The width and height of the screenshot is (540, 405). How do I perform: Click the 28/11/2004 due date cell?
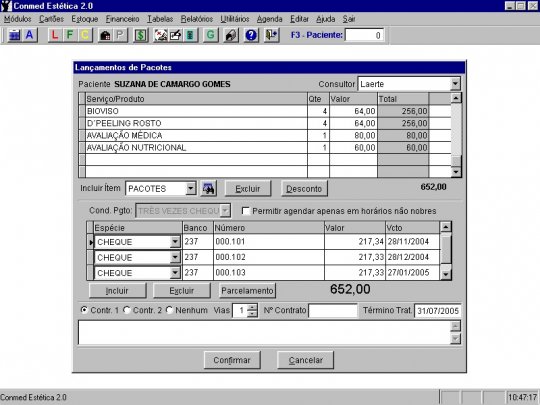pyautogui.click(x=412, y=241)
